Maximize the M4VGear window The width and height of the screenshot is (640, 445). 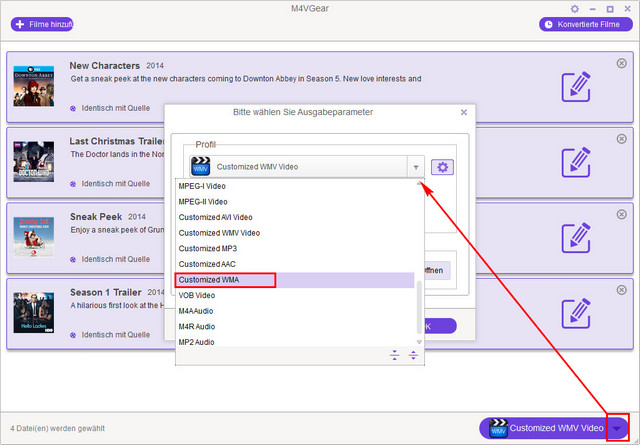click(x=610, y=9)
